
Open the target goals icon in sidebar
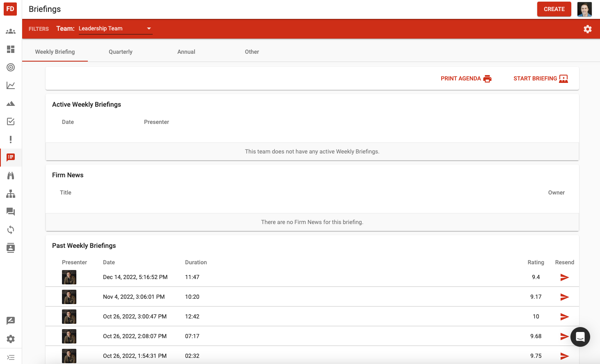click(11, 67)
